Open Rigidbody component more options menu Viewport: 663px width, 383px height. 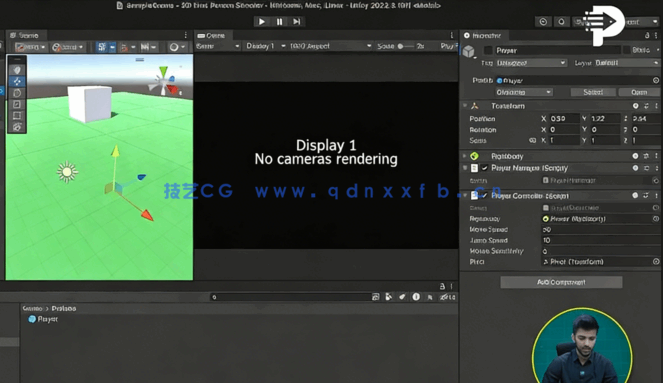pos(656,156)
